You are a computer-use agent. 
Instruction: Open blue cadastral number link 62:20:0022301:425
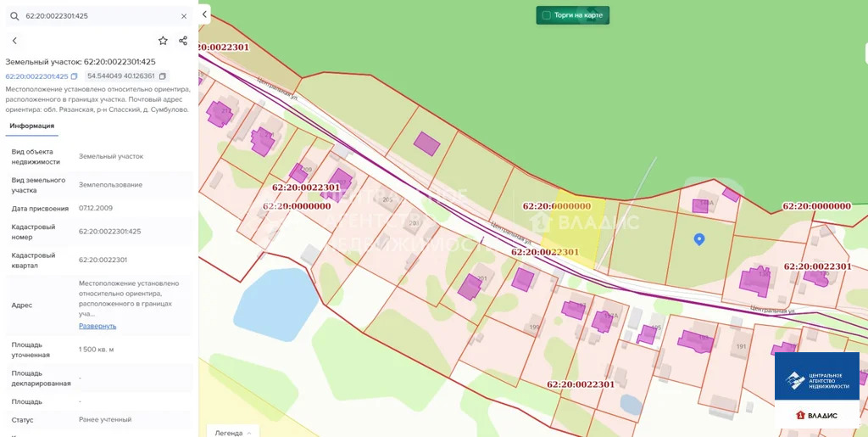point(36,76)
